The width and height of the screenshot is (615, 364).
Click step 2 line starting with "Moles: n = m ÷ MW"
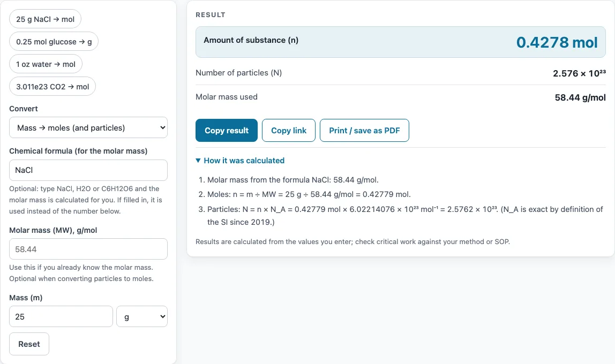[x=309, y=194]
